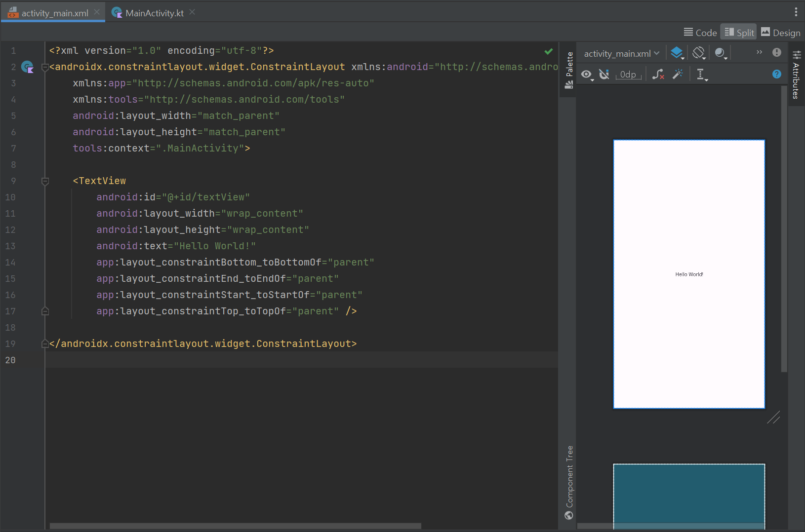The height and width of the screenshot is (532, 805).
Task: Switch to Split view mode
Action: click(x=739, y=32)
